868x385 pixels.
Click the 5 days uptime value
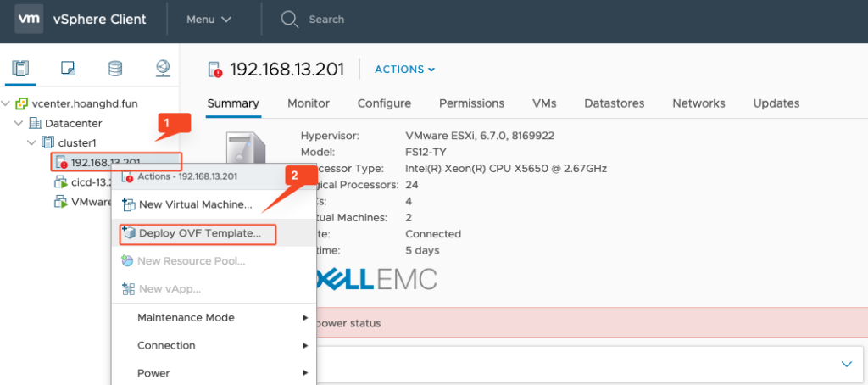coord(422,250)
